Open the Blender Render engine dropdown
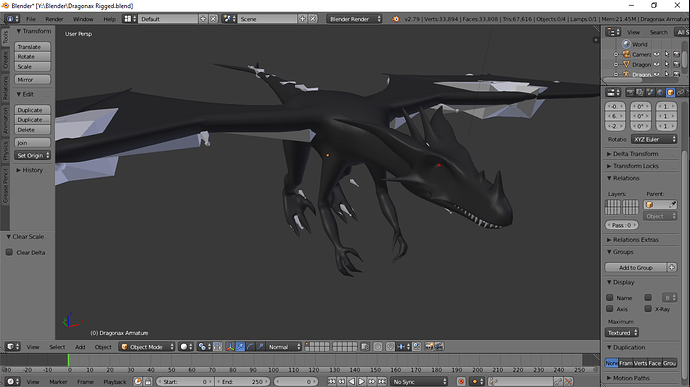Viewport: 690px width, 387px height. 354,19
